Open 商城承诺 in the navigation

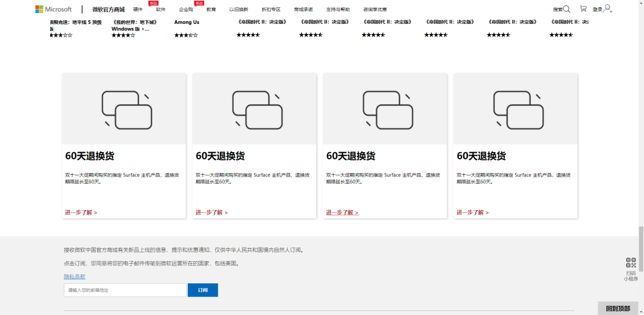tap(304, 10)
